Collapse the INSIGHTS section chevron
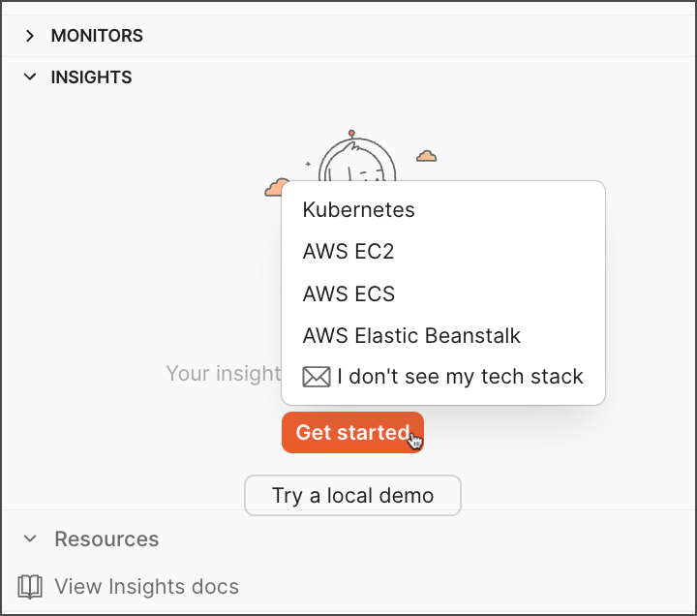The image size is (697, 616). point(30,77)
